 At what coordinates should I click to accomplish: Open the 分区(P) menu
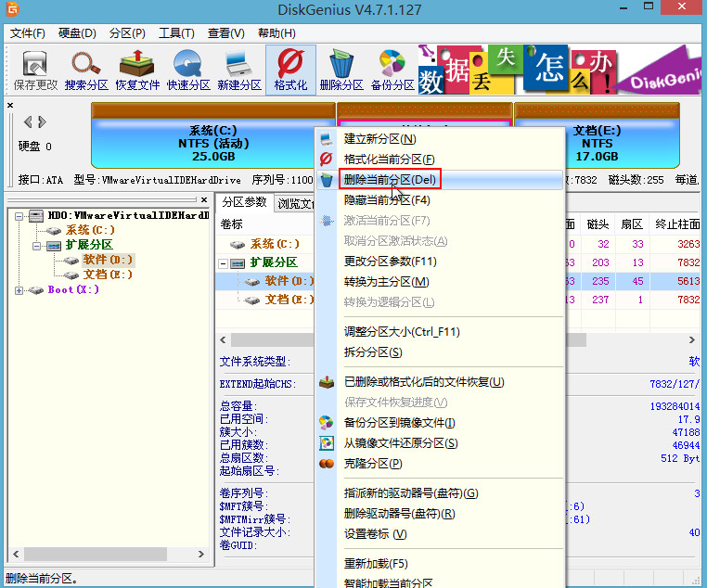127,33
